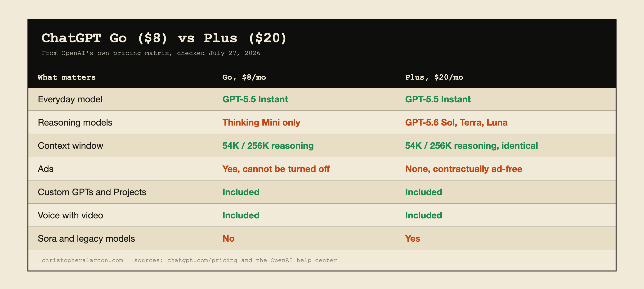Select the 'What matters' column header
The width and height of the screenshot is (644, 289).
coord(67,77)
